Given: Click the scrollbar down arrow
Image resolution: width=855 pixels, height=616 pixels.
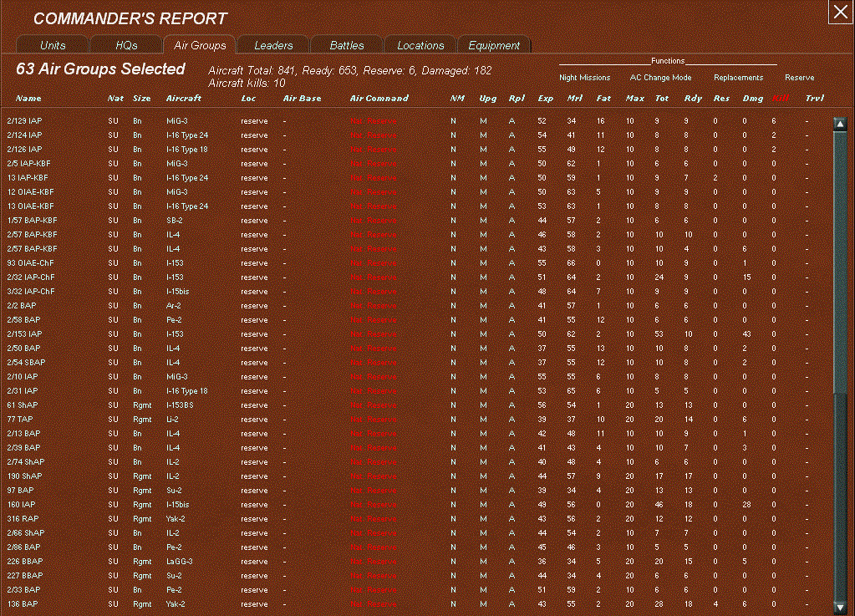Looking at the screenshot, I should 840,608.
